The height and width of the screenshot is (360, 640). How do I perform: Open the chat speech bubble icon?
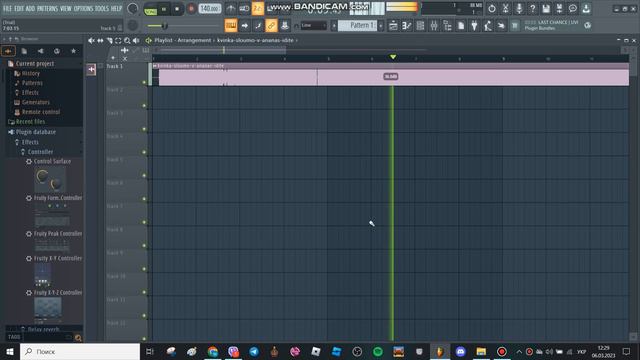click(x=573, y=8)
